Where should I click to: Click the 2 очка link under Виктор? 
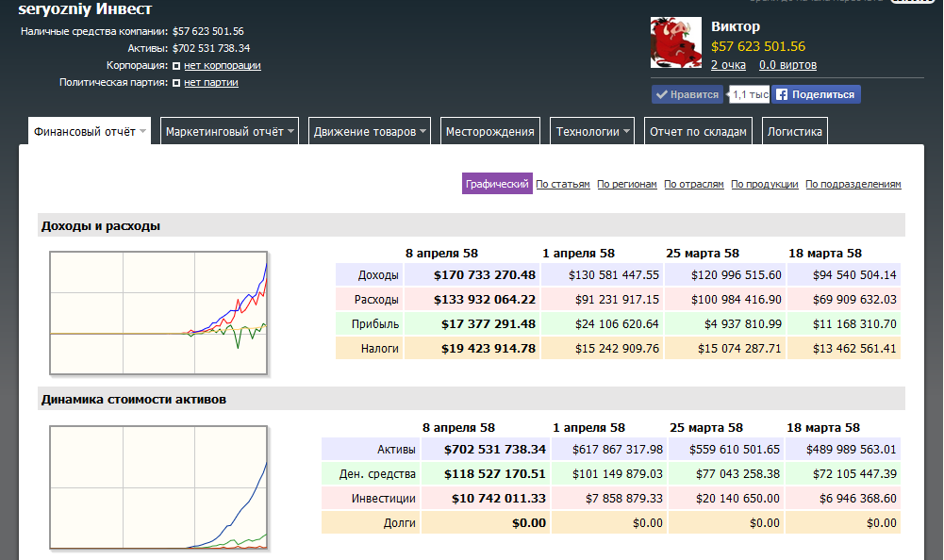tap(728, 65)
